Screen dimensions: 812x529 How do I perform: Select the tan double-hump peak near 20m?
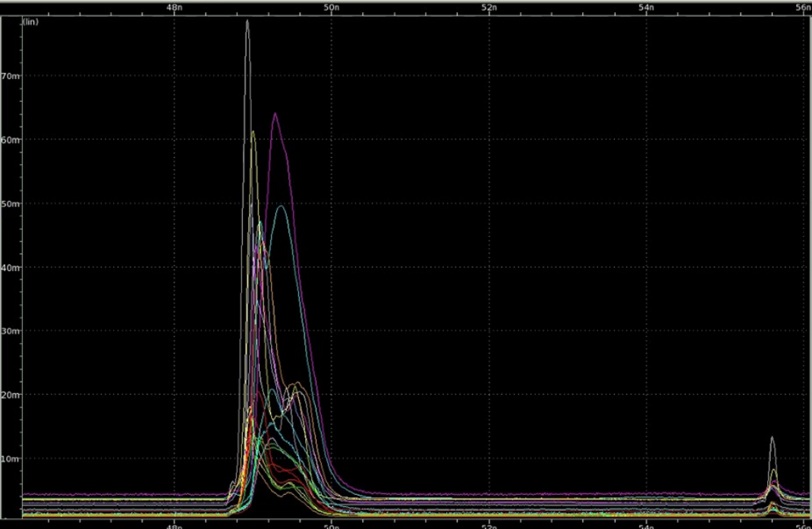(296, 386)
